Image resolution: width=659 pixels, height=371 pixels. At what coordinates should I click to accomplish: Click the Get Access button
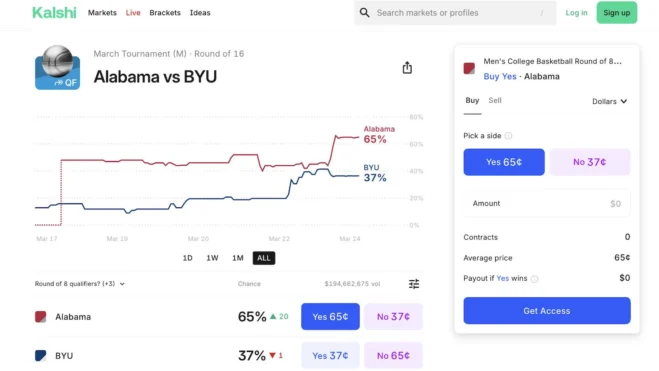coord(547,311)
